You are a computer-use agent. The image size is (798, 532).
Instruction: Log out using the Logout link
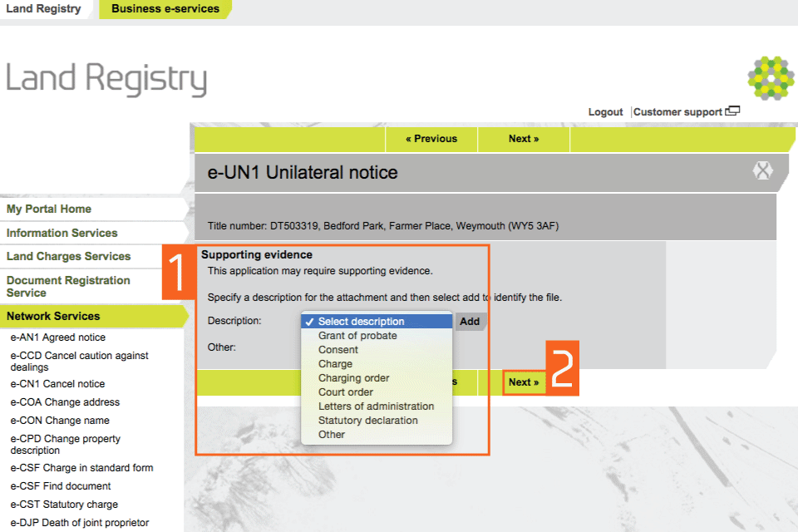605,112
